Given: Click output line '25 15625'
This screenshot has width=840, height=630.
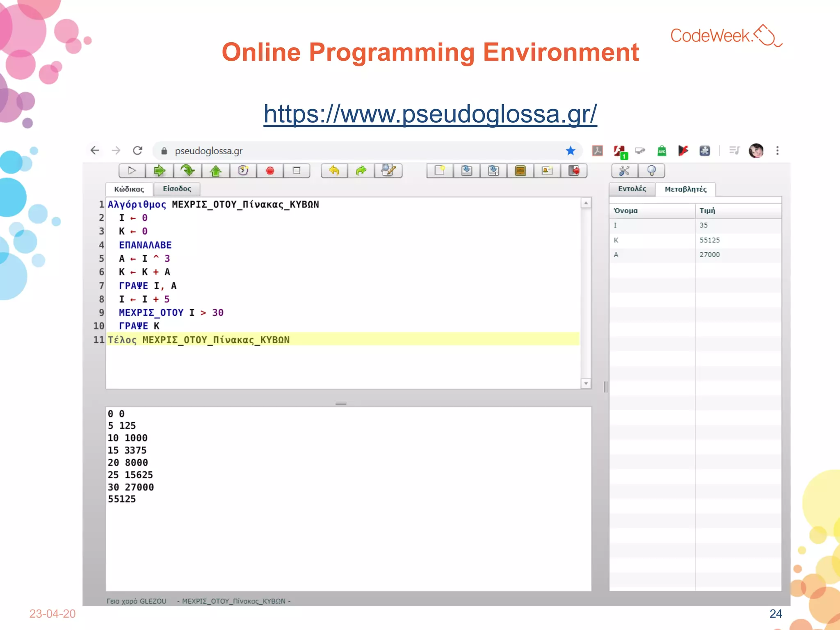Looking at the screenshot, I should click(x=130, y=475).
